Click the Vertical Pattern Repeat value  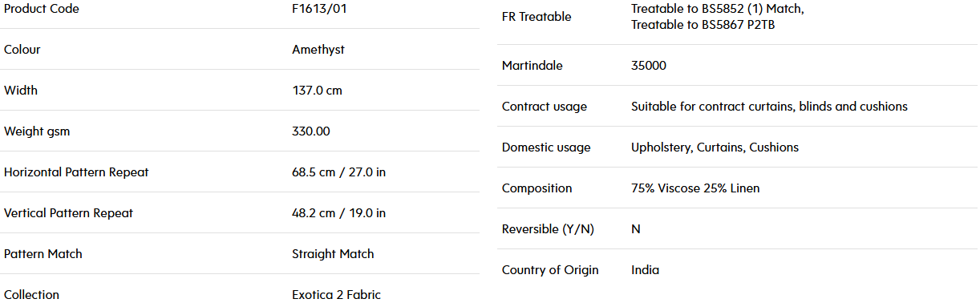click(x=339, y=213)
